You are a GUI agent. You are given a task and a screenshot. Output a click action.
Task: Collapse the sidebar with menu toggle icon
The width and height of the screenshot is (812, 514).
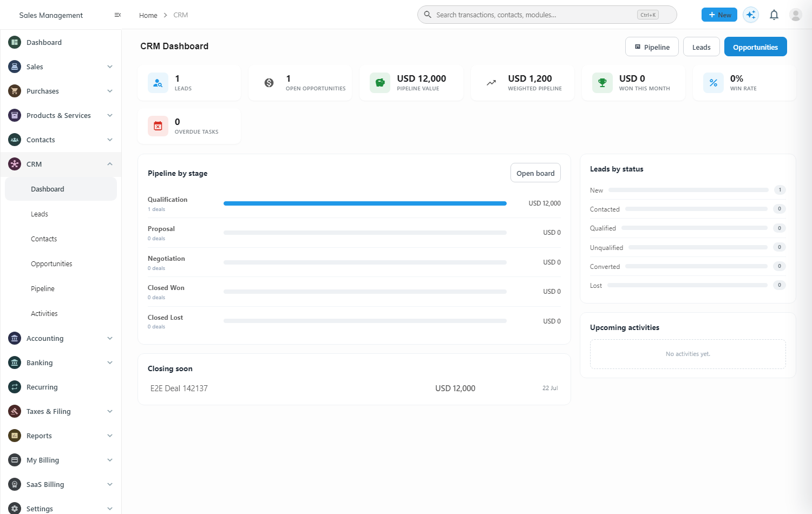tap(117, 15)
